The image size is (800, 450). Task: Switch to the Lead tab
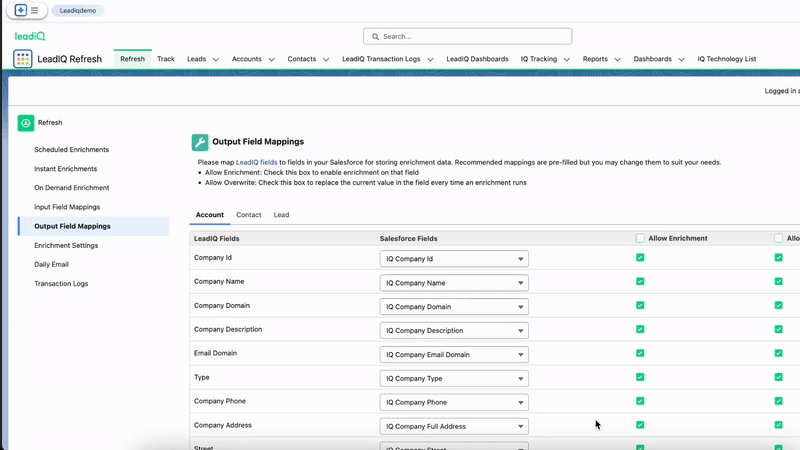tap(281, 215)
